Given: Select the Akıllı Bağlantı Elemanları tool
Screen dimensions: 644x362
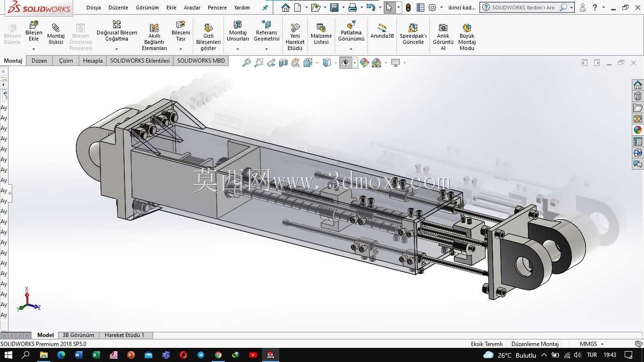Looking at the screenshot, I should coord(154,37).
